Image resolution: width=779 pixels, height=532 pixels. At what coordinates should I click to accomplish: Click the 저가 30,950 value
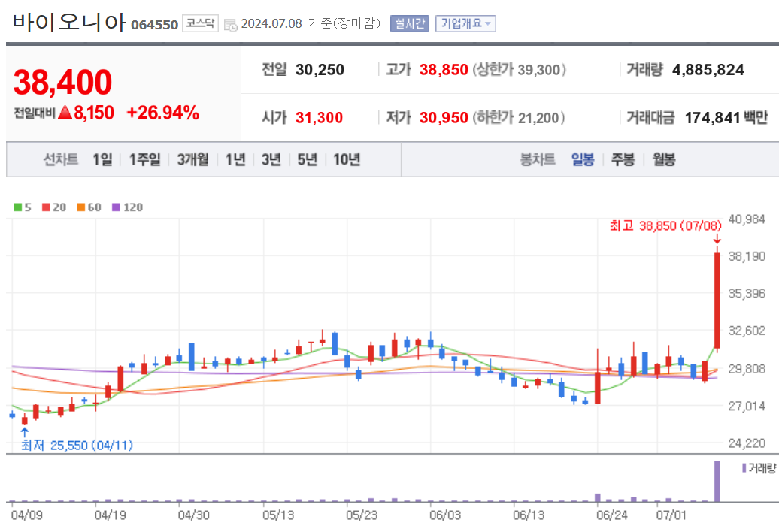pos(444,118)
